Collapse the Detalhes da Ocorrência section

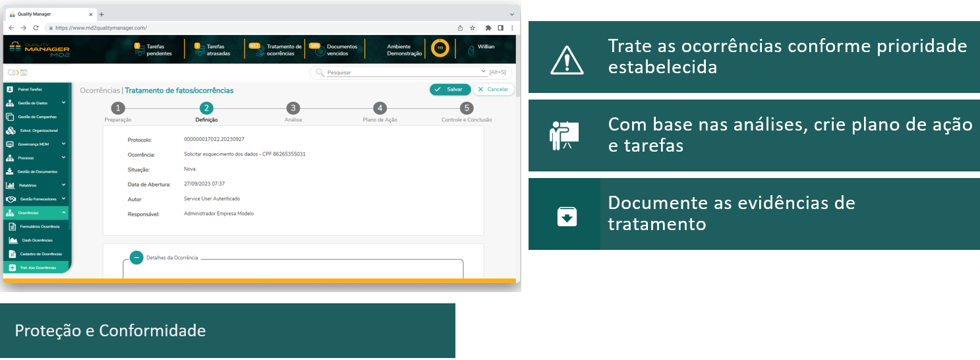[136, 258]
